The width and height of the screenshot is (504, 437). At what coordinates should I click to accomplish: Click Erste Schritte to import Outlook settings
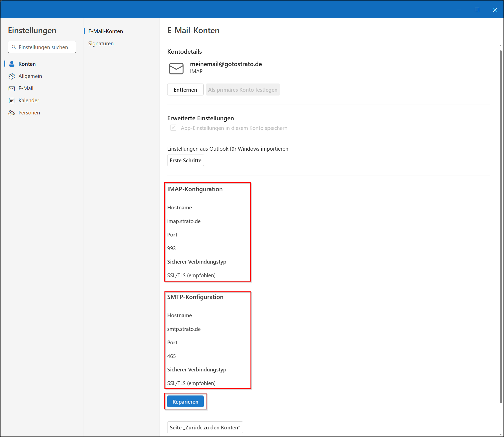tap(185, 160)
